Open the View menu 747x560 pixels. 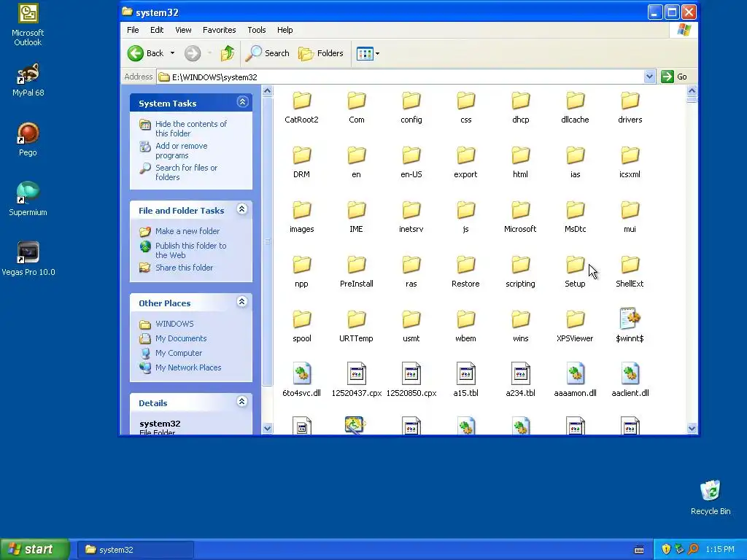coord(183,30)
